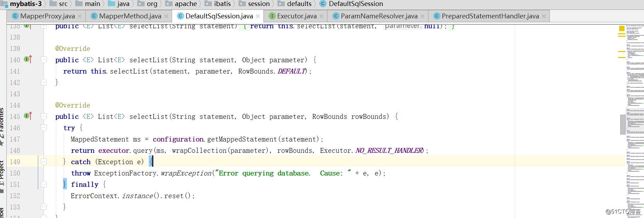
Task: Click the DEFAULT constant on line 141
Action: [x=292, y=71]
